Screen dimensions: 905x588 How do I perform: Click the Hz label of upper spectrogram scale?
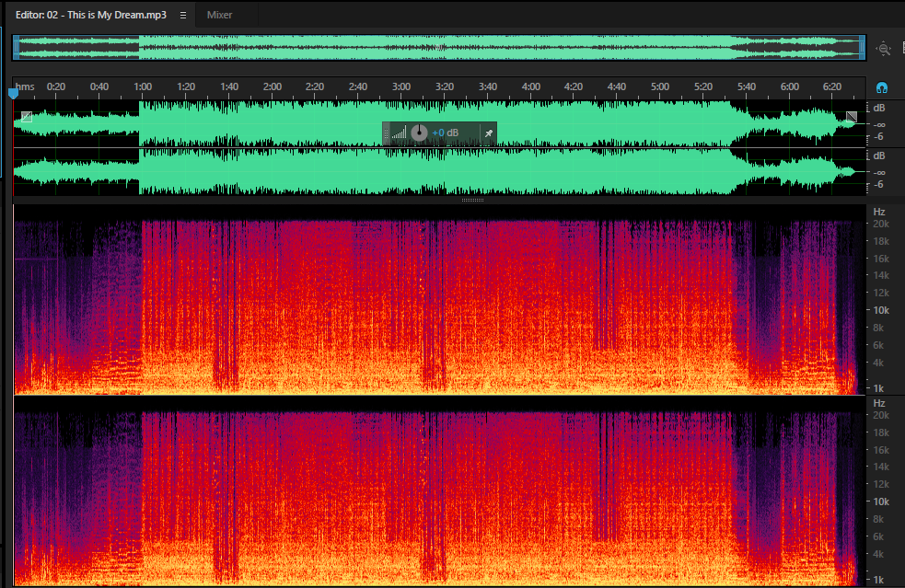pos(879,212)
